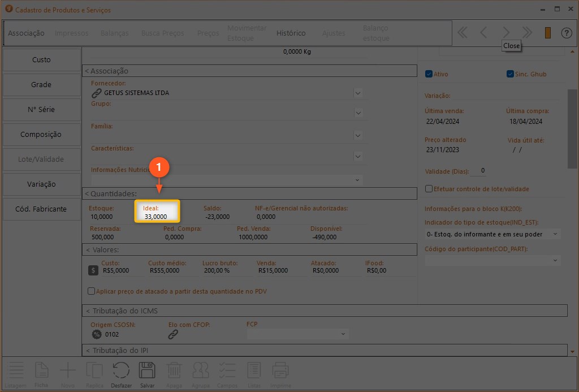Expand the Indicador do tipo de estoque dropdown

[x=555, y=234]
